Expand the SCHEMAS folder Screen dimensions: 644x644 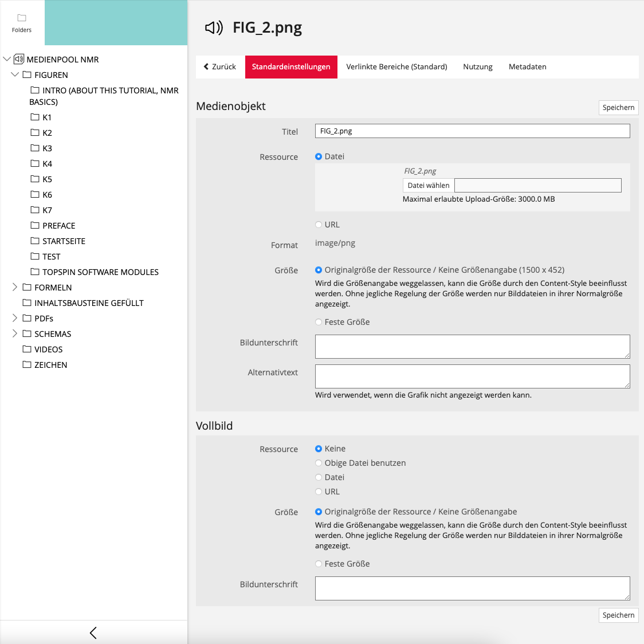click(15, 333)
